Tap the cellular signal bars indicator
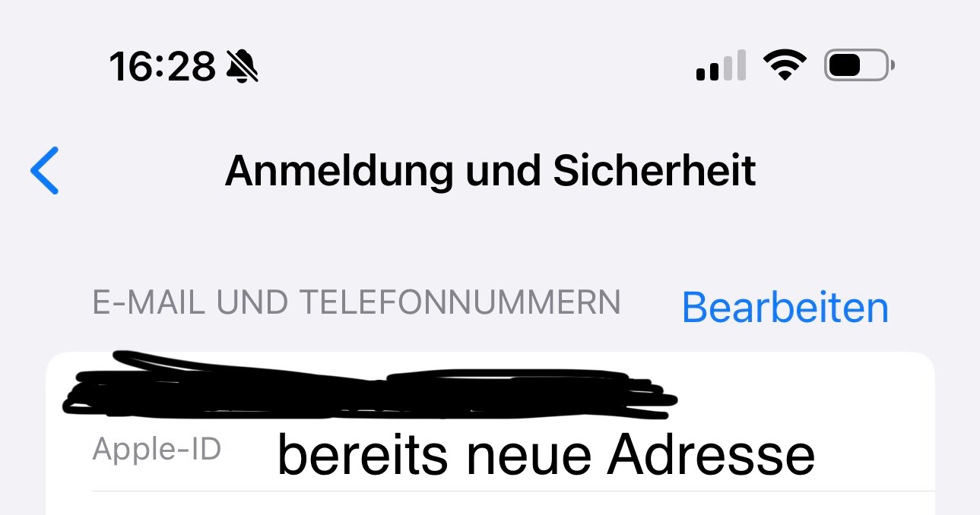Image resolution: width=980 pixels, height=515 pixels. [x=720, y=66]
